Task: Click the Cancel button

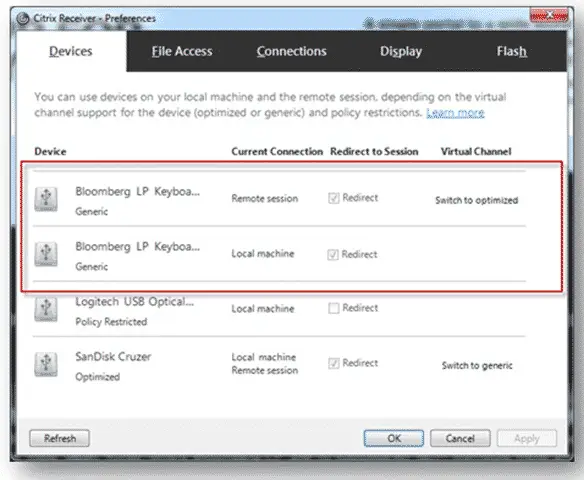Action: (460, 438)
